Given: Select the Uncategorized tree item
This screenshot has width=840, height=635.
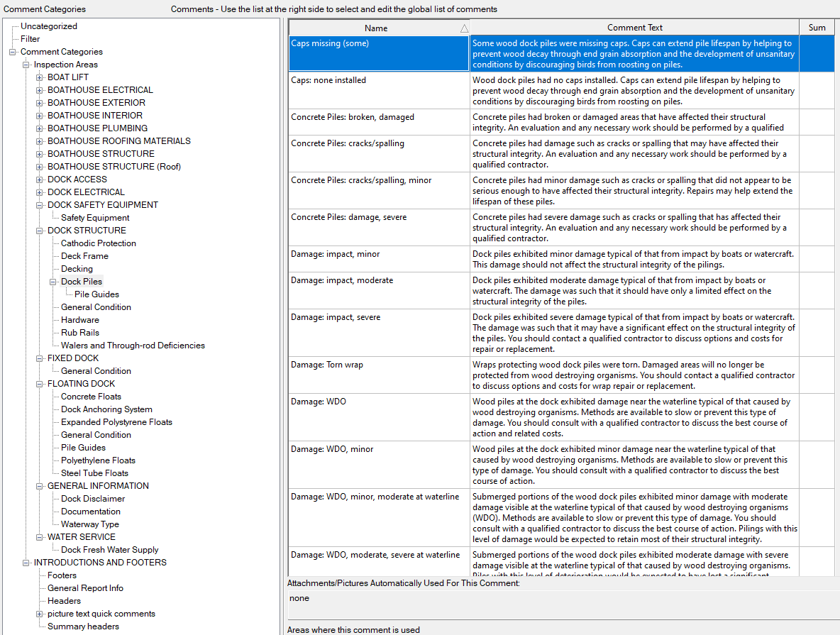Looking at the screenshot, I should 49,26.
